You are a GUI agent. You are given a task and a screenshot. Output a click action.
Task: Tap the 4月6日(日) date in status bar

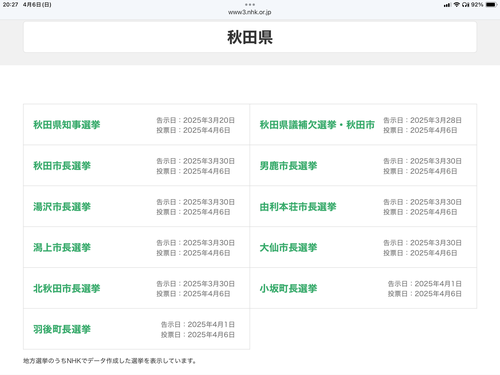[37, 5]
